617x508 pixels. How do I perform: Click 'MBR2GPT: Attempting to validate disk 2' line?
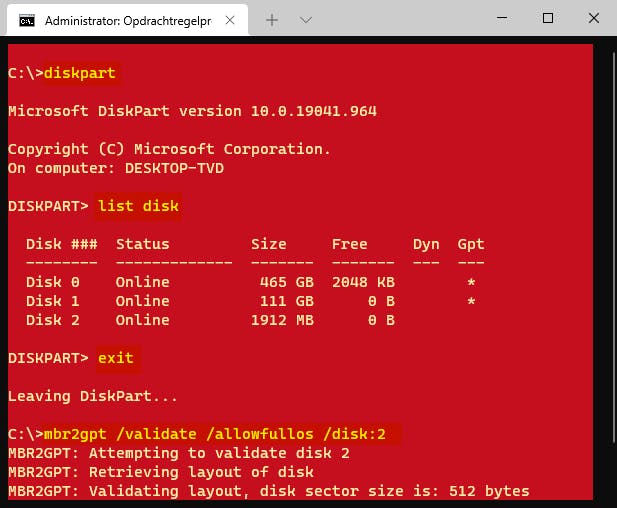click(179, 453)
